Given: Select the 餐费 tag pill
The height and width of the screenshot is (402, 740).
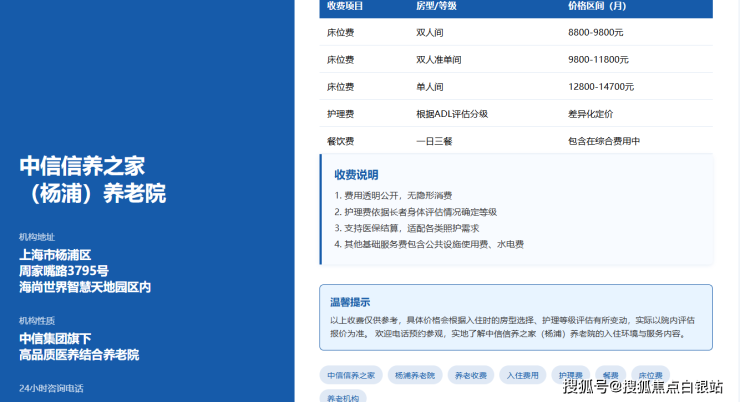Looking at the screenshot, I should (x=610, y=375).
